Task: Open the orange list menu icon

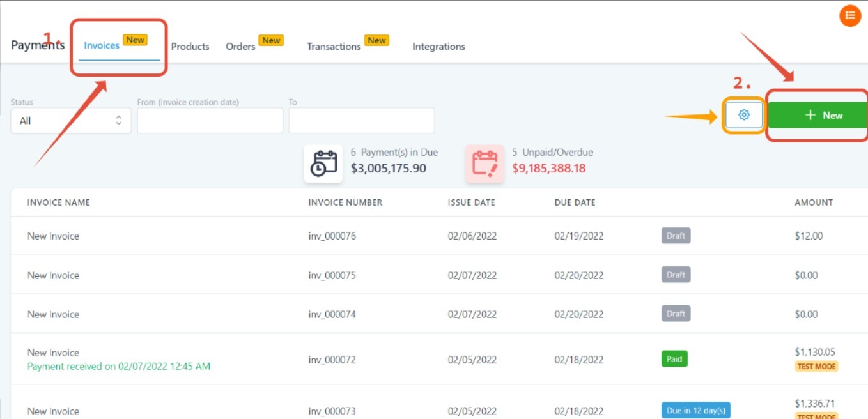Action: tap(850, 16)
